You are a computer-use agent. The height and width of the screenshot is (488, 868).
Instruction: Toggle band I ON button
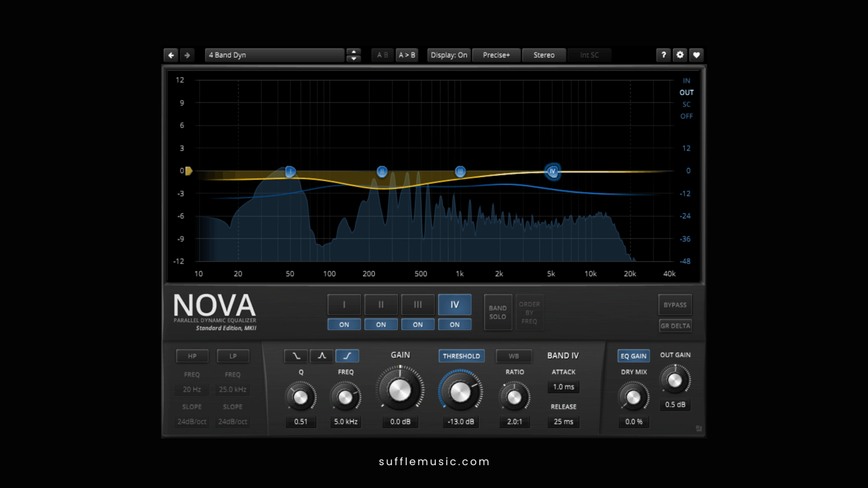tap(344, 324)
